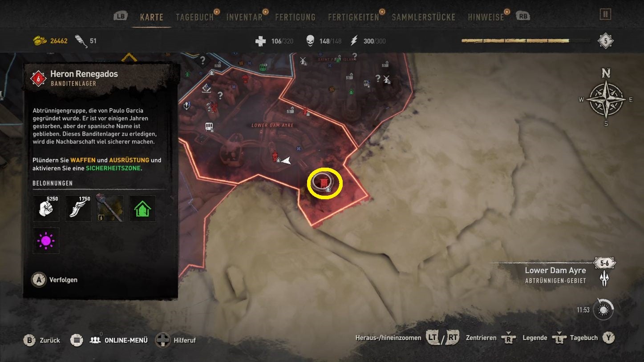Open the Fertigkeiten tab
Image resolution: width=644 pixels, height=362 pixels.
pyautogui.click(x=353, y=17)
